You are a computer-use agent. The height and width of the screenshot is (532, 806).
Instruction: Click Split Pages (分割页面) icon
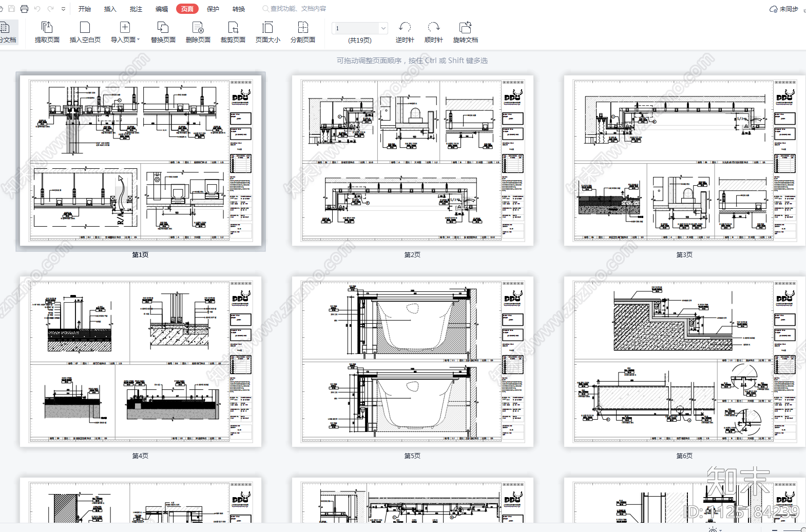click(303, 27)
